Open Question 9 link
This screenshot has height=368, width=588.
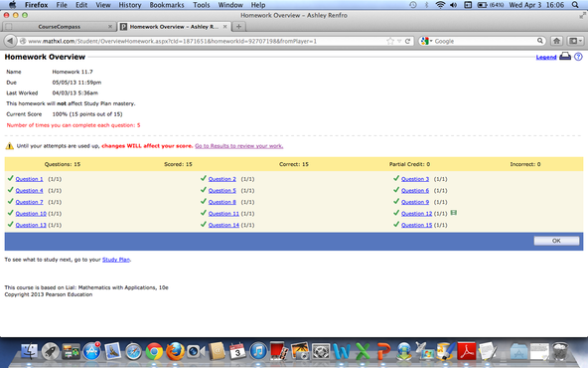tap(415, 202)
